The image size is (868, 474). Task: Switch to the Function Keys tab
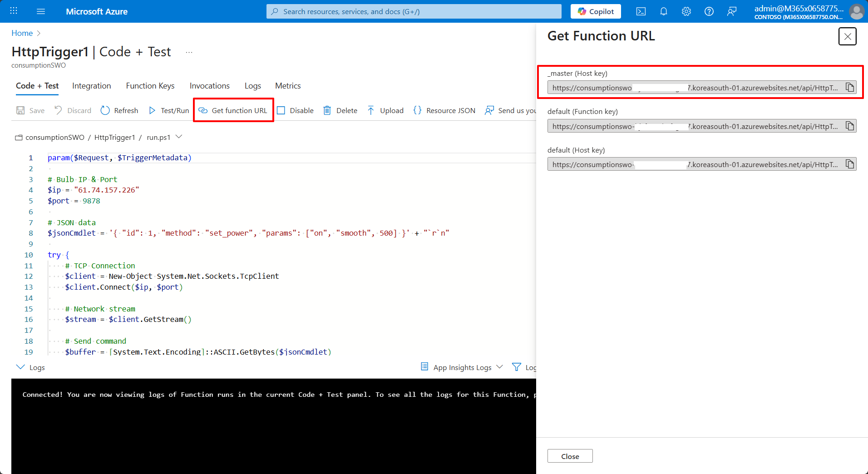150,86
